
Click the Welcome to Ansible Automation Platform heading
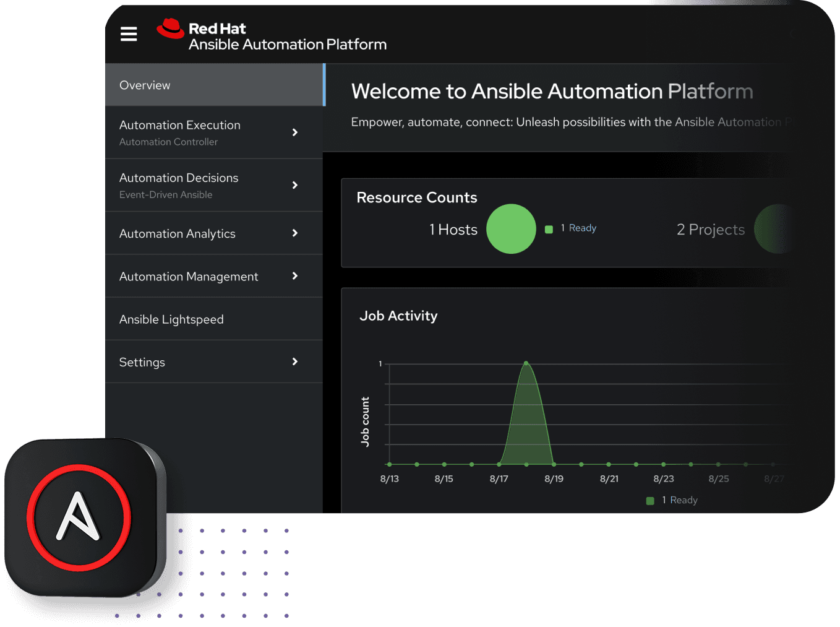[552, 91]
